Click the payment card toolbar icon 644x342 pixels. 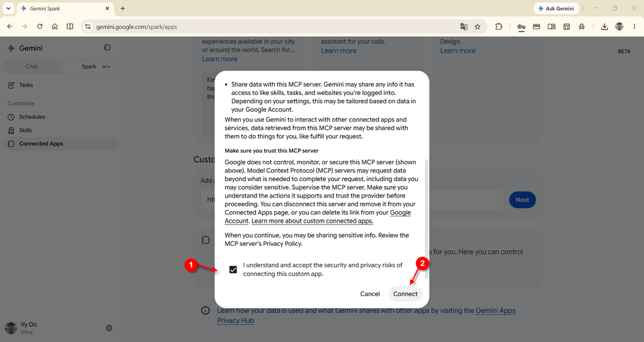point(536,26)
